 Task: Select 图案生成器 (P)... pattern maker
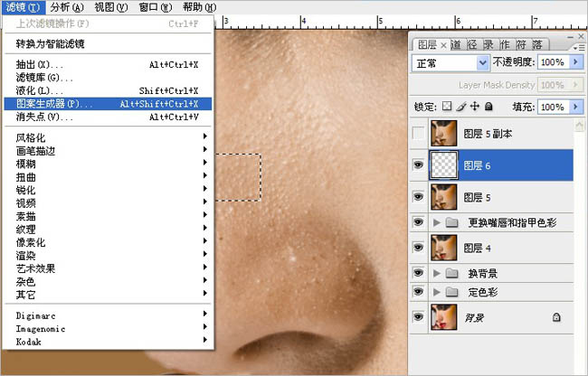point(108,104)
